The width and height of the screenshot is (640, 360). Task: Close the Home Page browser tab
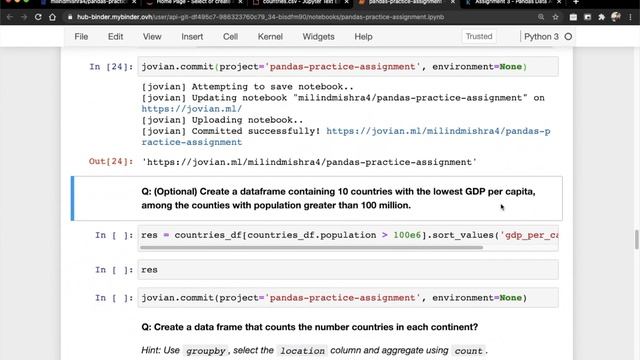(x=240, y=2)
